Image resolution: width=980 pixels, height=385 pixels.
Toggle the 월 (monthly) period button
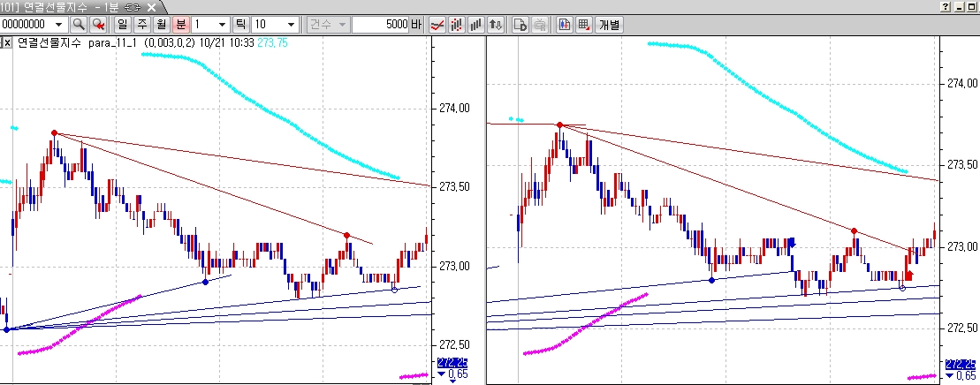tap(161, 25)
